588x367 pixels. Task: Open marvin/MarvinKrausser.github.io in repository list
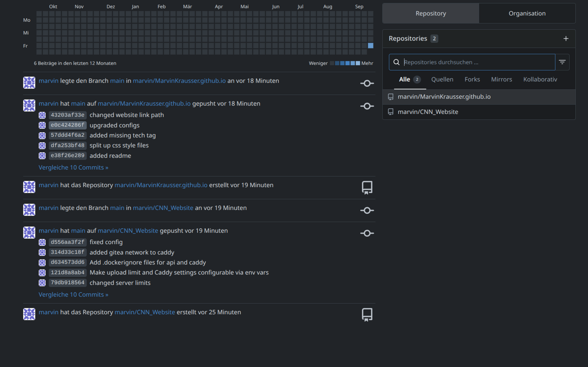click(444, 97)
